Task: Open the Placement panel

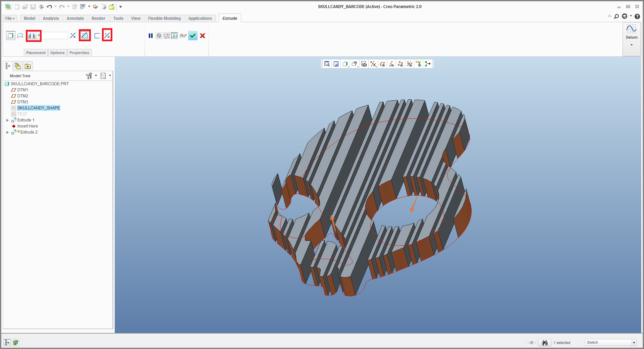Action: pyautogui.click(x=36, y=53)
